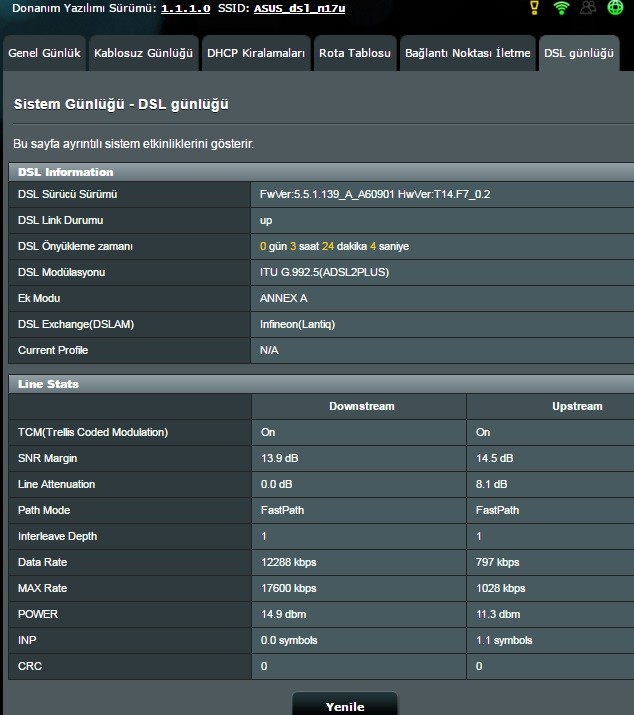Click the DSL Önyükleme zamanı uptime value
The height and width of the screenshot is (715, 634).
pyautogui.click(x=334, y=246)
